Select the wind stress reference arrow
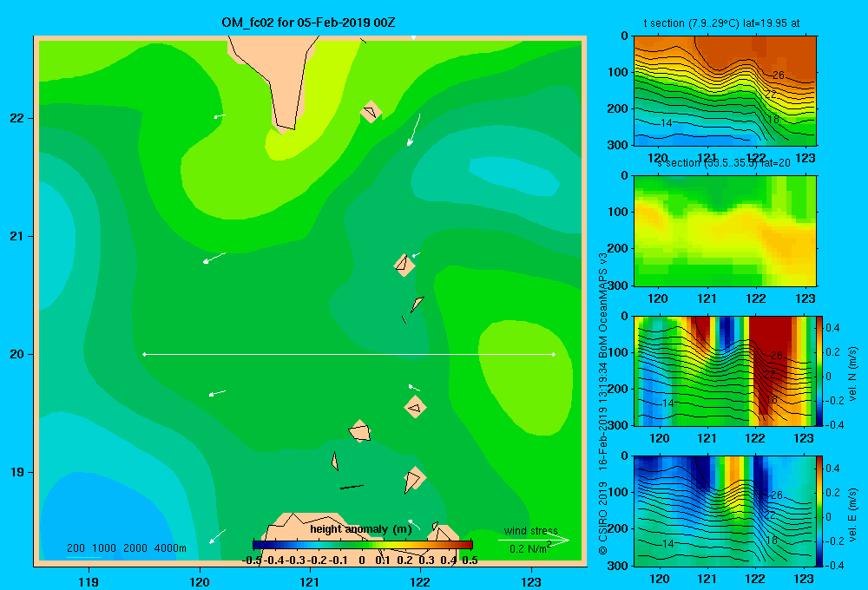The image size is (868, 590). pos(533,541)
